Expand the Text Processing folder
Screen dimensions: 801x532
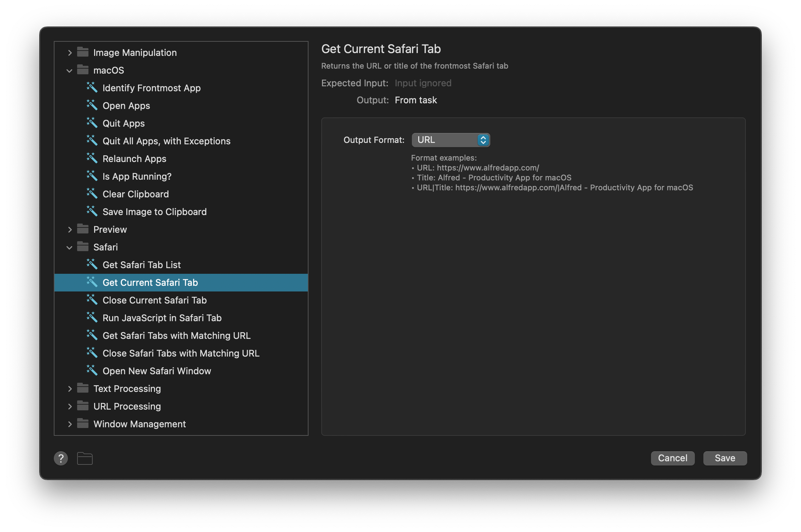[x=70, y=388]
